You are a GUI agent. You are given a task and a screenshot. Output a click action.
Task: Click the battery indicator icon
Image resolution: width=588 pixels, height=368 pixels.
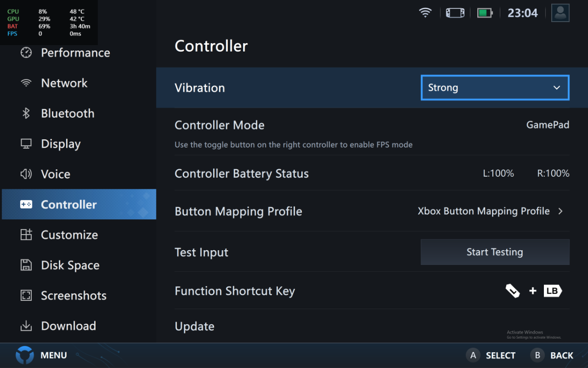[485, 13]
